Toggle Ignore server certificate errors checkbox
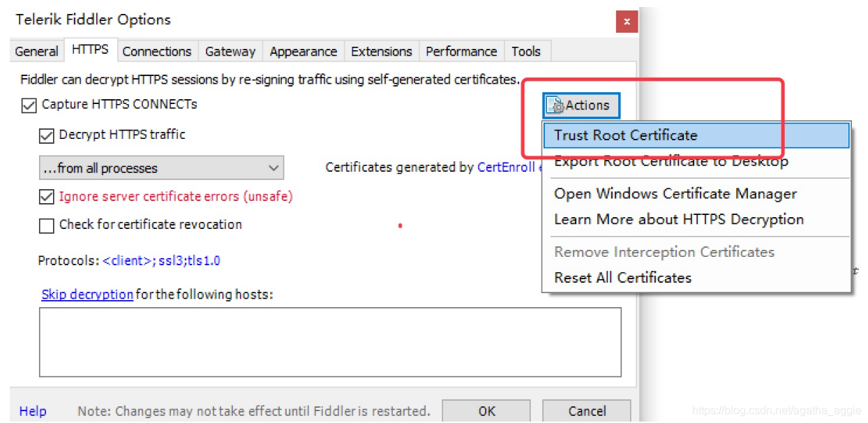The width and height of the screenshot is (868, 423). pos(47,197)
